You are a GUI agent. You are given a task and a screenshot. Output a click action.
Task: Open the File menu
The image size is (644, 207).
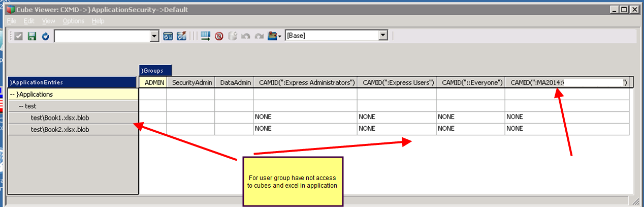(12, 21)
